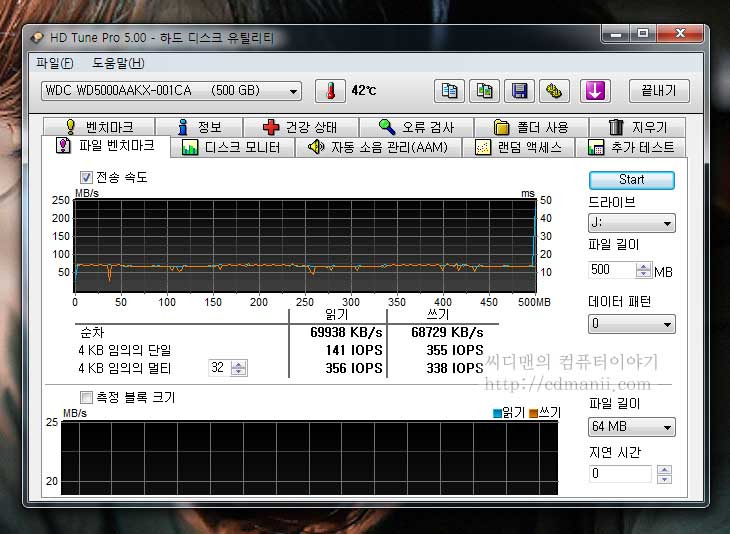Viewport: 730px width, 534px height.
Task: Open the 지우기 tab
Action: pyautogui.click(x=637, y=127)
